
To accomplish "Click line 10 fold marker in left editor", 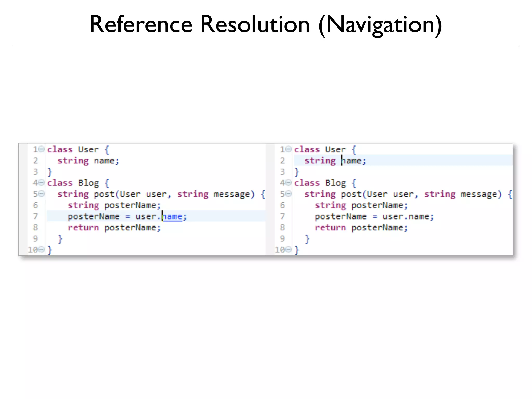I will click(x=42, y=250).
